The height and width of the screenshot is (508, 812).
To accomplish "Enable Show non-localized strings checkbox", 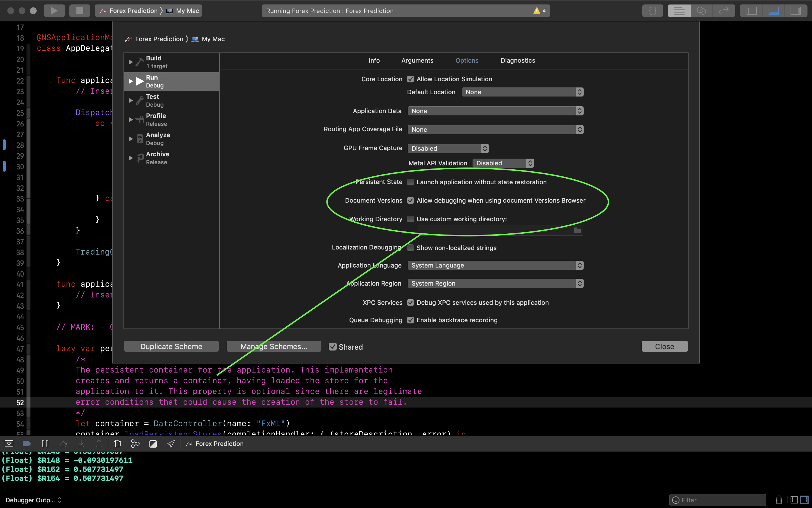I will click(x=410, y=248).
